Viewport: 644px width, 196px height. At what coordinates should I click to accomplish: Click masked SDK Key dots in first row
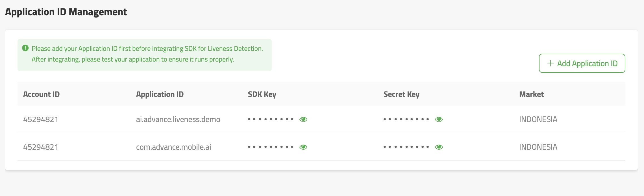tap(271, 119)
